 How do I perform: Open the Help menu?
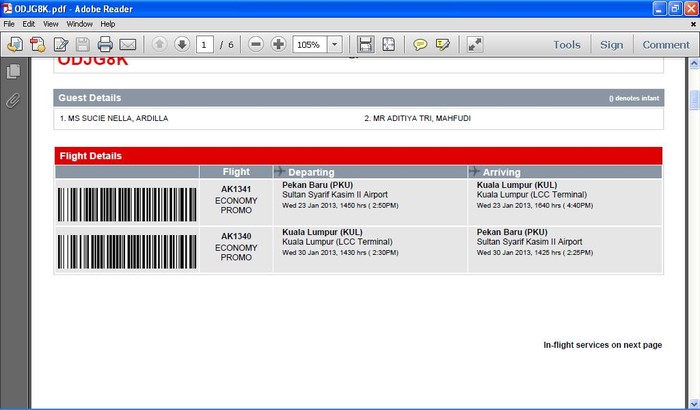(x=108, y=24)
